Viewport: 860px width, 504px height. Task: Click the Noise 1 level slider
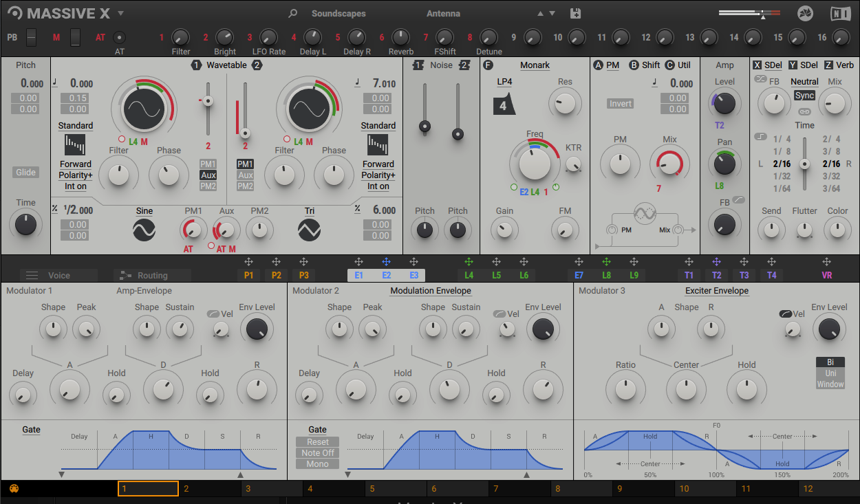click(425, 127)
